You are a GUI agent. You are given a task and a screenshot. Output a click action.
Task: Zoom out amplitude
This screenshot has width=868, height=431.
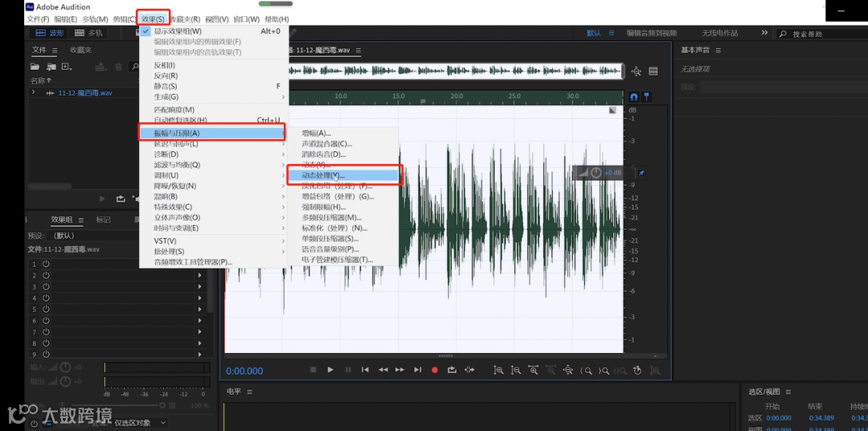(516, 371)
